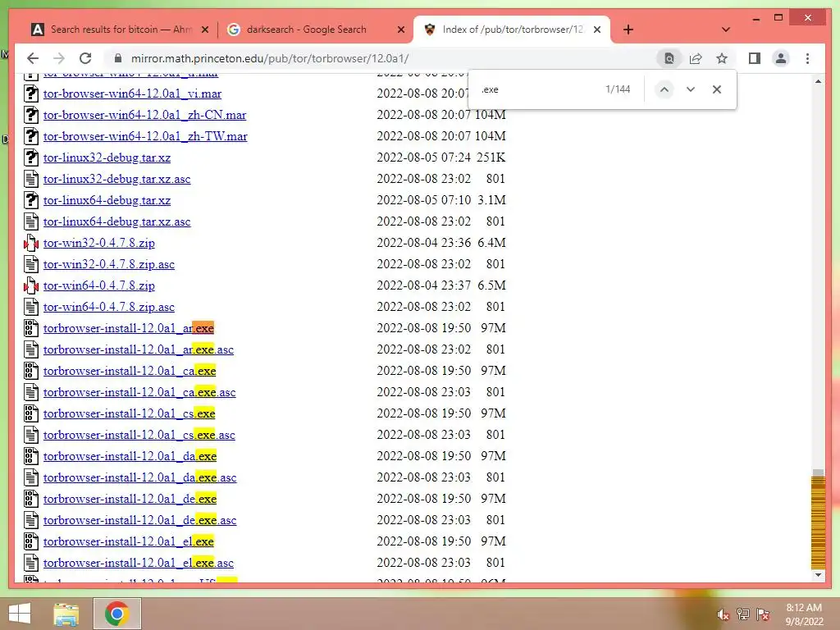Download torbrowser-install-12.0a1_cs.exe
840x630 pixels.
[x=129, y=414]
